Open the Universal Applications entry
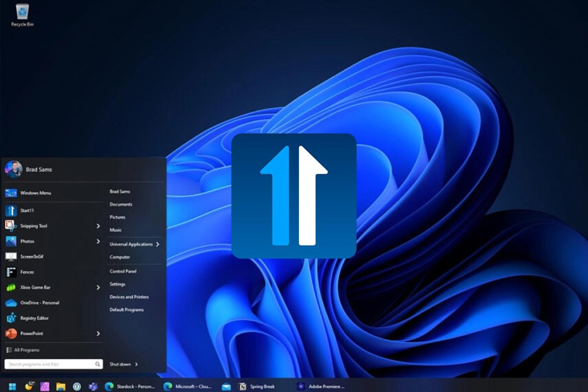This screenshot has width=588, height=392. coord(131,244)
